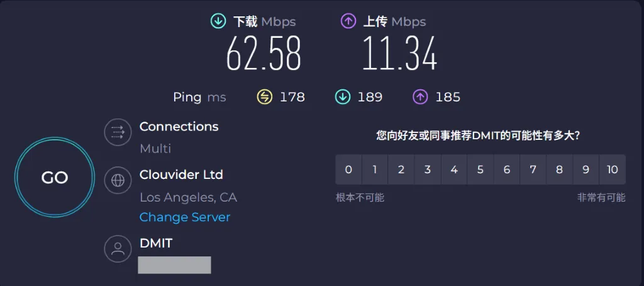The width and height of the screenshot is (644, 286).
Task: Choose score 7 on the survey
Action: [533, 169]
